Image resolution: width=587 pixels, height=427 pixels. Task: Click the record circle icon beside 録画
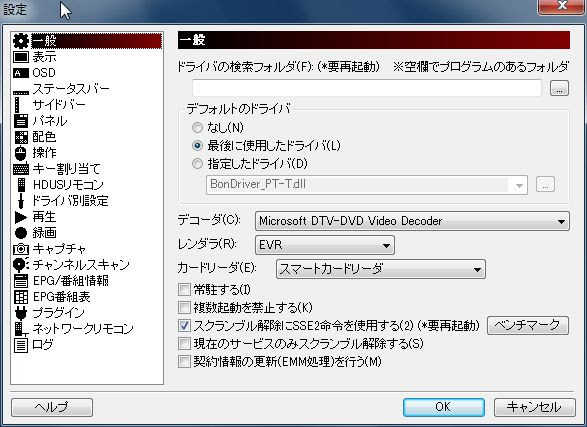(x=21, y=233)
